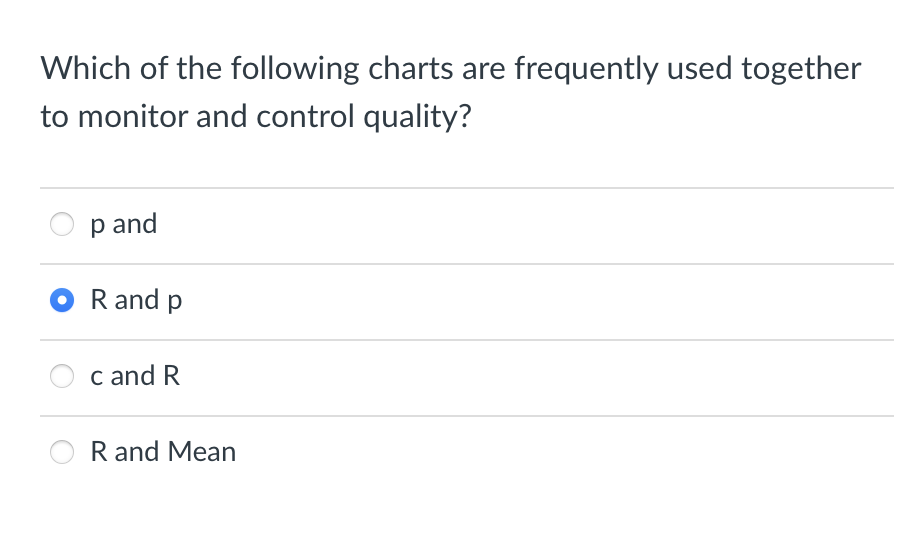
Task: Mark the "c and R" radio button
Action: [x=63, y=376]
